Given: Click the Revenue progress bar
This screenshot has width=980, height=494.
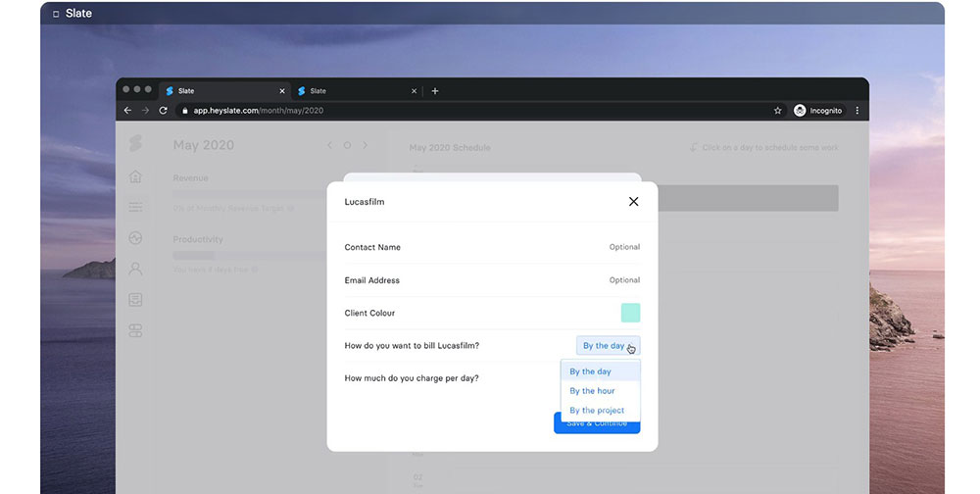Looking at the screenshot, I should (250, 194).
